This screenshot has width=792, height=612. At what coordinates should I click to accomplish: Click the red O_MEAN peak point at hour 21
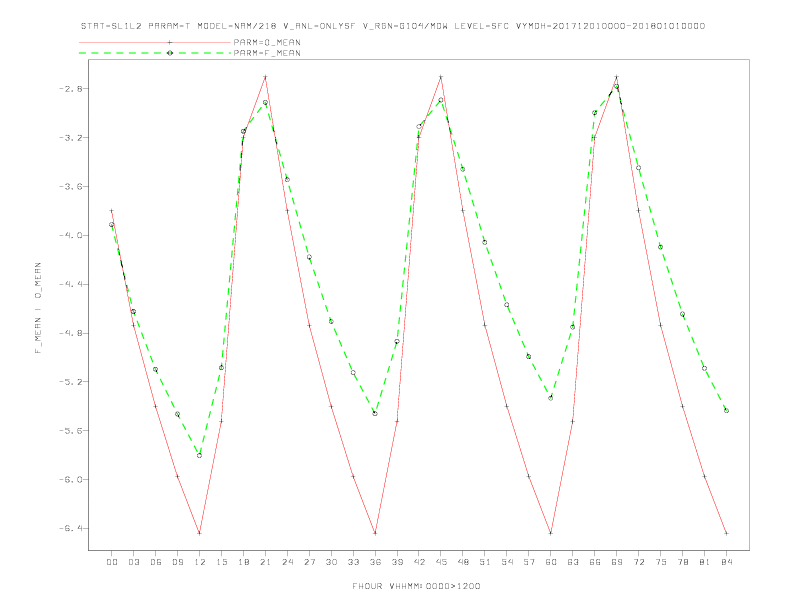tap(265, 77)
